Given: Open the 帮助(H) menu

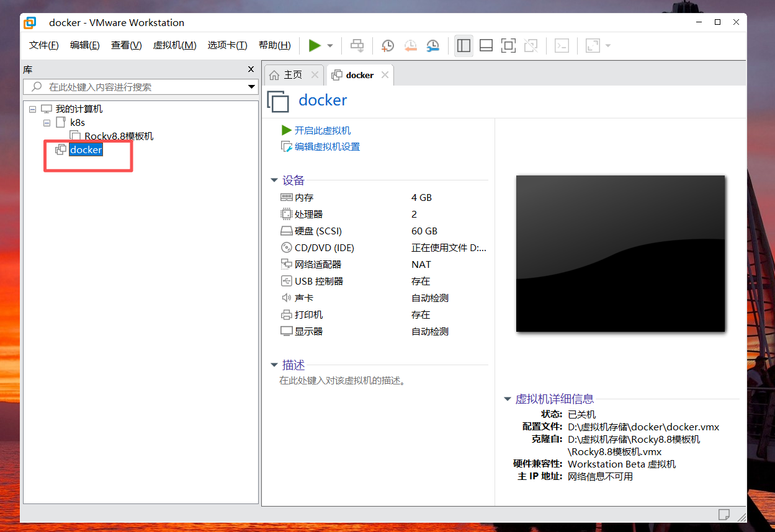Looking at the screenshot, I should click(275, 45).
